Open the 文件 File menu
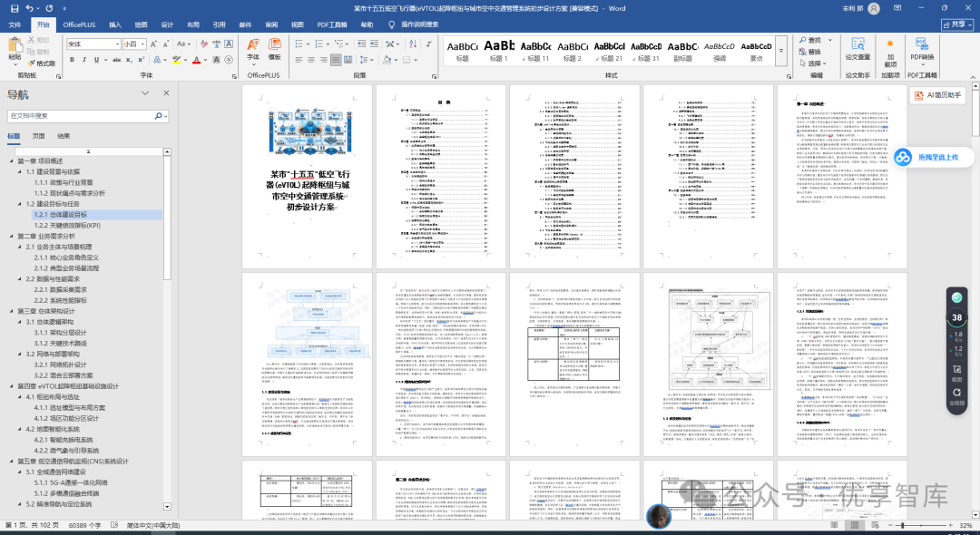The width and height of the screenshot is (980, 535). tap(15, 25)
